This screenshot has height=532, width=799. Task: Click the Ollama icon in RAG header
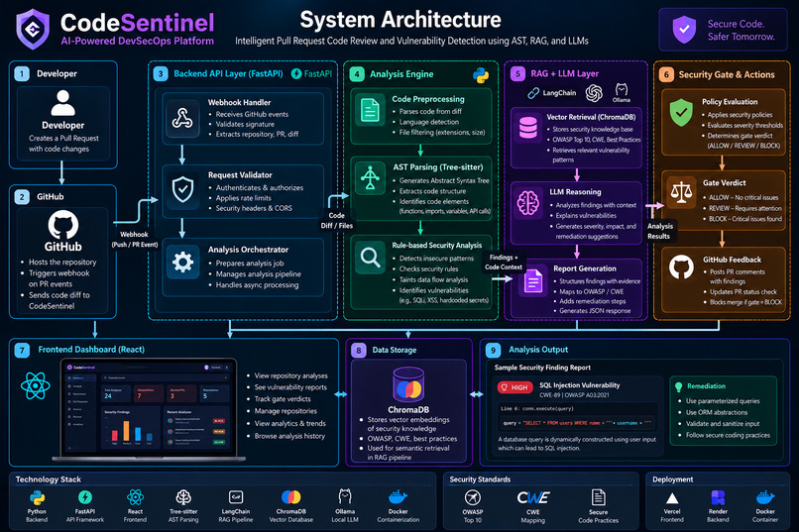(x=622, y=89)
